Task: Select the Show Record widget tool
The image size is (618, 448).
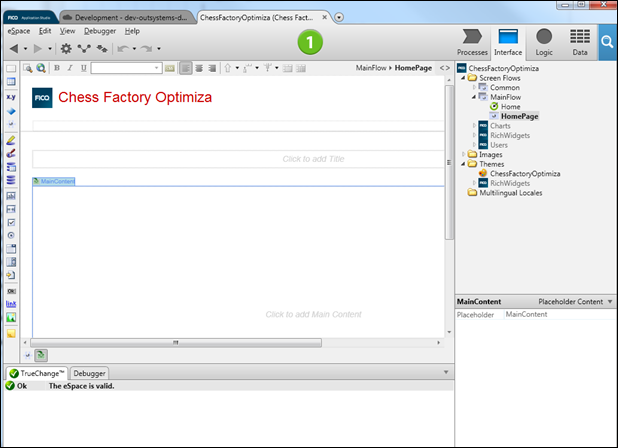Action: pos(11,153)
